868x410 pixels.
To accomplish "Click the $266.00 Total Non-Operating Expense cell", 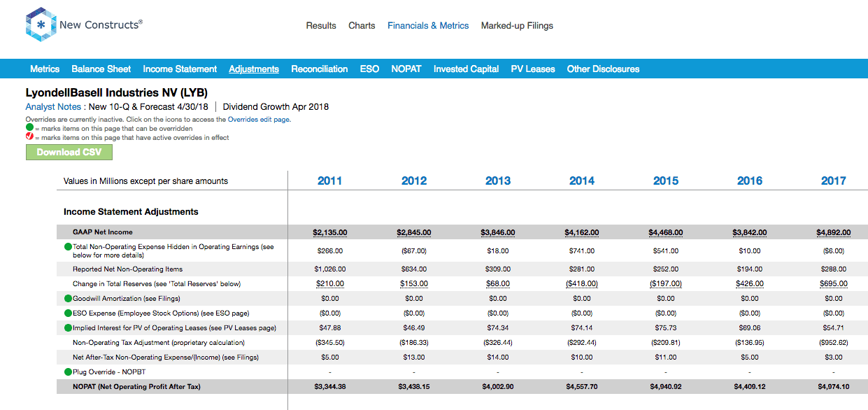I will tap(330, 250).
